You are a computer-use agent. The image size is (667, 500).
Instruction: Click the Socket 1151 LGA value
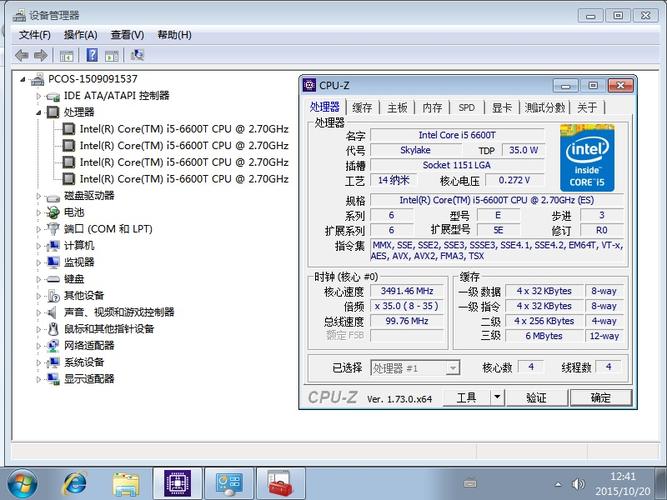tap(457, 165)
